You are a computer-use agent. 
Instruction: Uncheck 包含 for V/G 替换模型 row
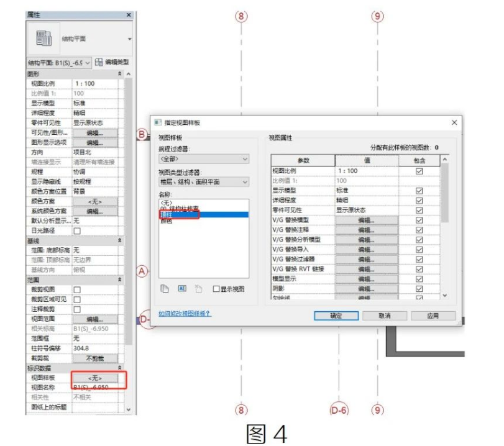tap(419, 220)
